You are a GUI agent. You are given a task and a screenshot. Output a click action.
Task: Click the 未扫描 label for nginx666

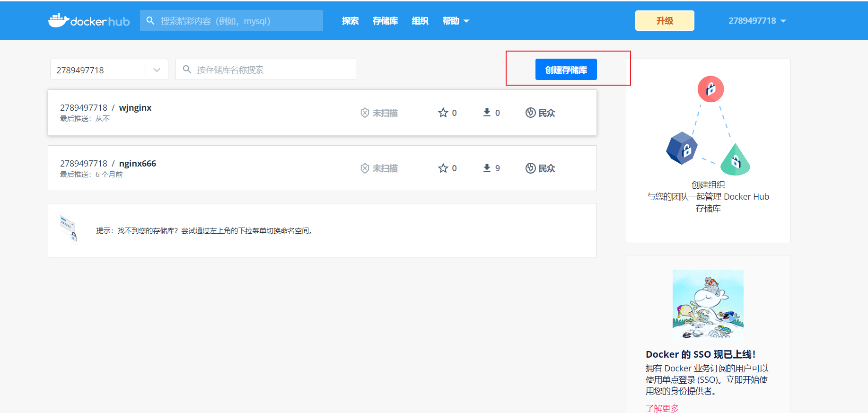coord(385,168)
